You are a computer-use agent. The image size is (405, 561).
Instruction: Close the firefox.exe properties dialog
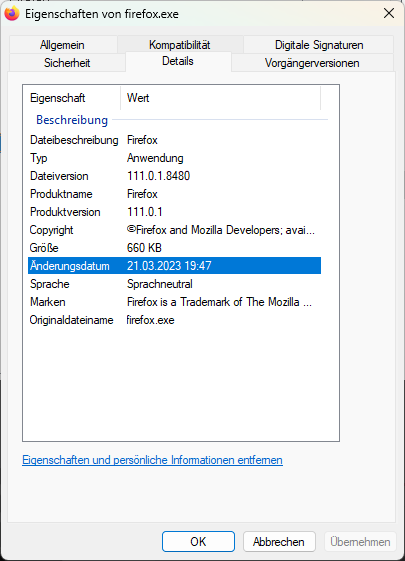[x=389, y=14]
